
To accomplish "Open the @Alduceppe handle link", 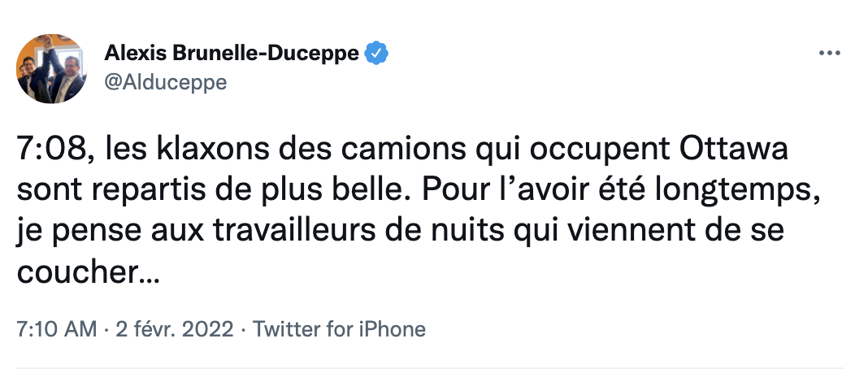I will pyautogui.click(x=166, y=82).
